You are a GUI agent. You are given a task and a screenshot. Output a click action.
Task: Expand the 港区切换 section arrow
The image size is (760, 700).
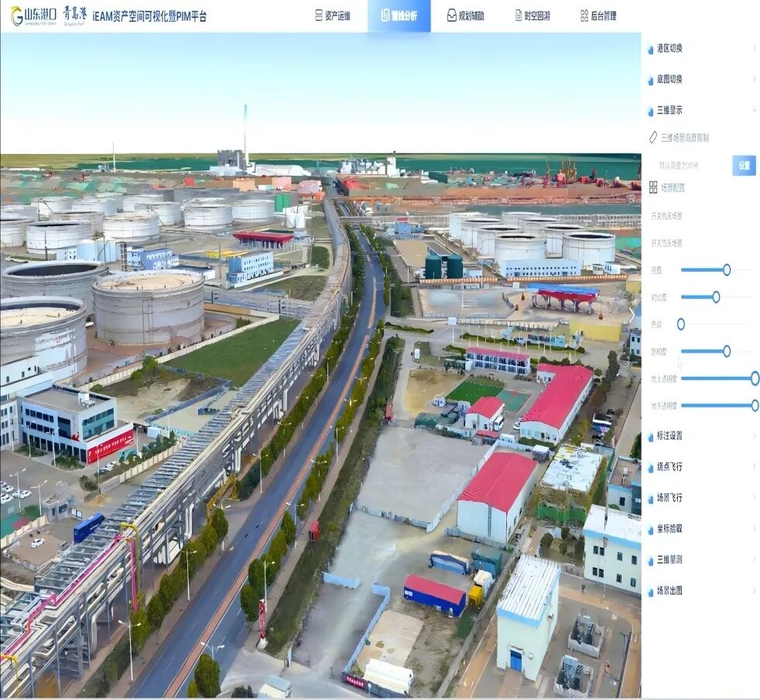coord(754,48)
